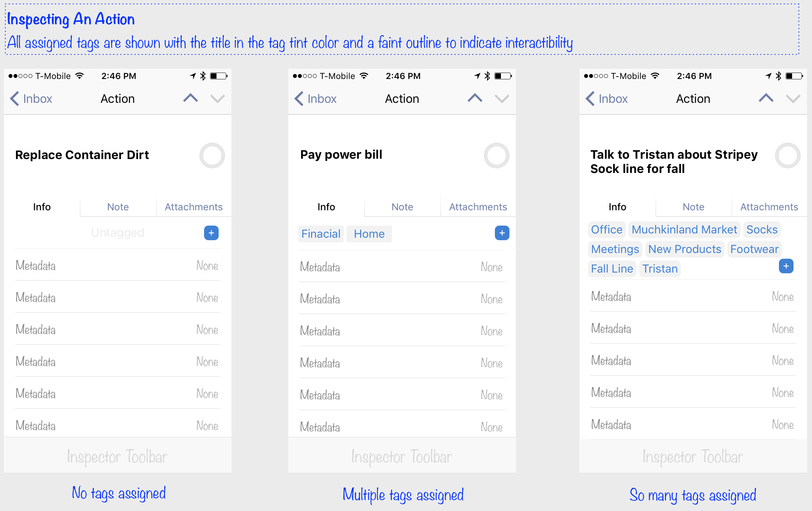Tap the Fall Line tag
The height and width of the screenshot is (511, 812).
pos(612,269)
